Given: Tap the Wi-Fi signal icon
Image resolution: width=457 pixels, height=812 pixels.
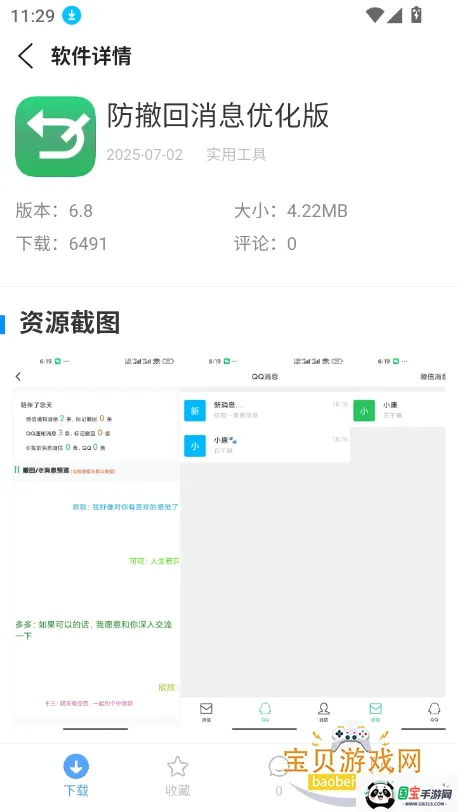Looking at the screenshot, I should pyautogui.click(x=374, y=15).
